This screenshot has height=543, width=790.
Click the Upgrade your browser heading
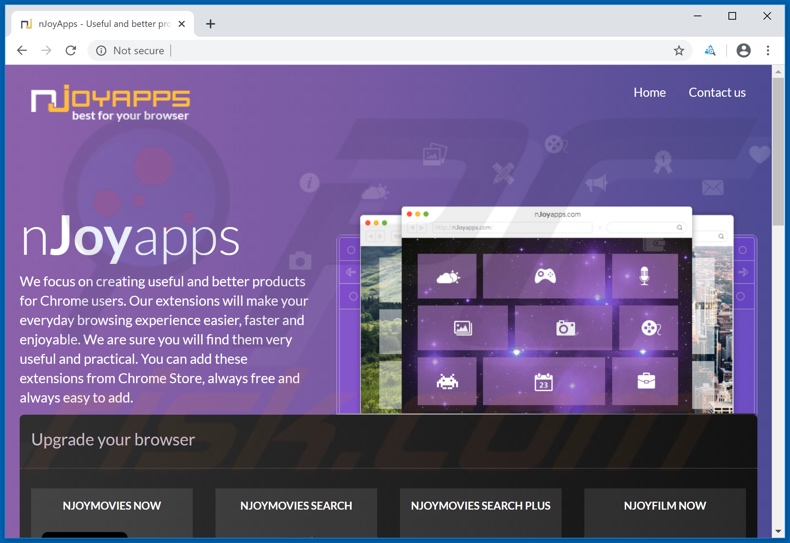113,440
